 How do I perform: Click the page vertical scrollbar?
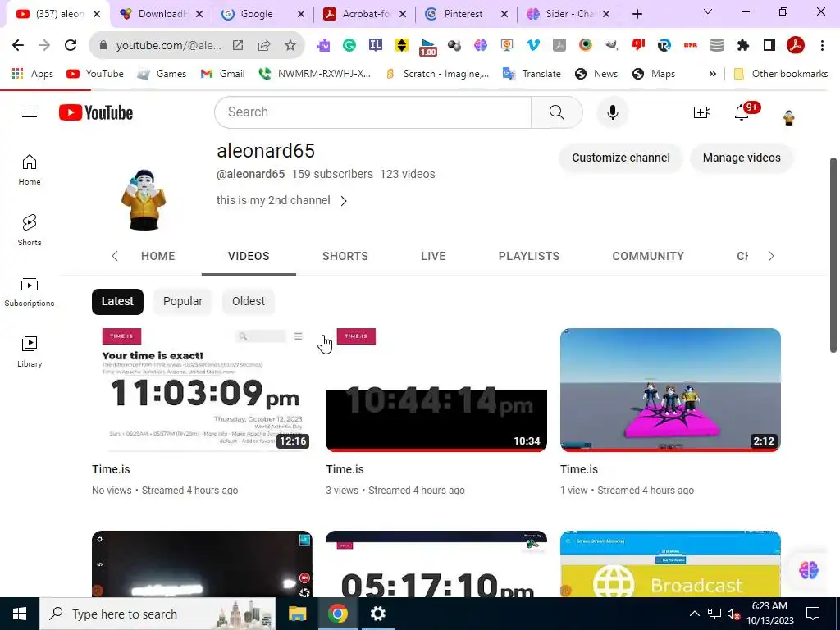[x=833, y=255]
